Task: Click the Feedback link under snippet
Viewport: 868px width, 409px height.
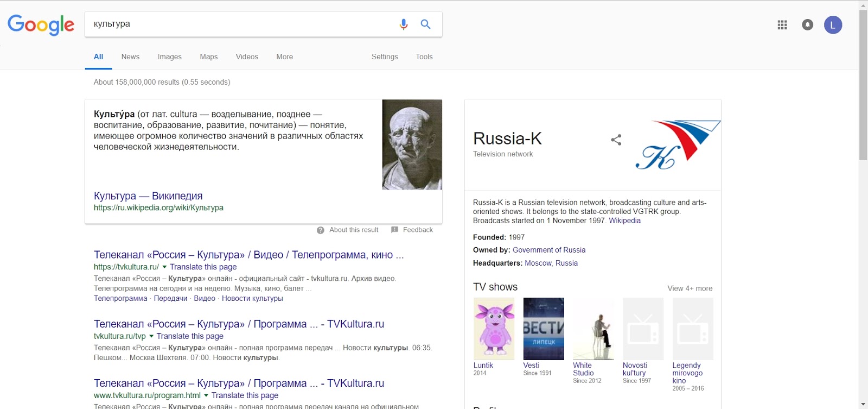Action: 418,230
